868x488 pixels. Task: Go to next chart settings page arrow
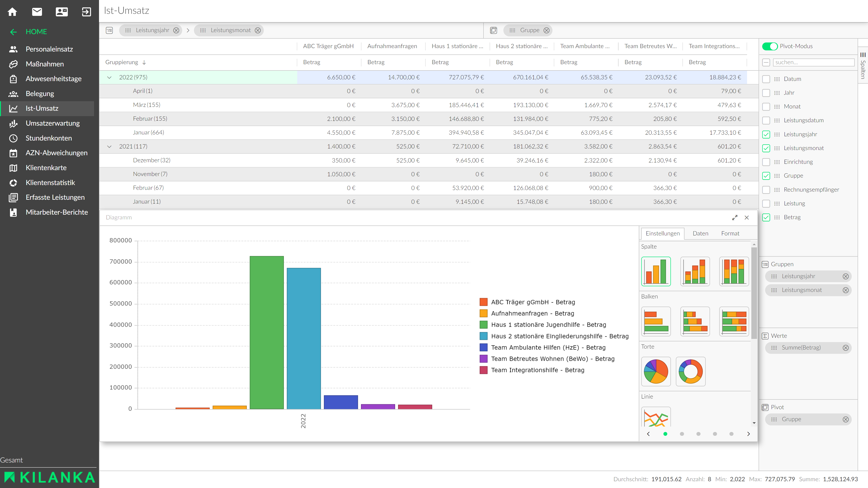[748, 434]
